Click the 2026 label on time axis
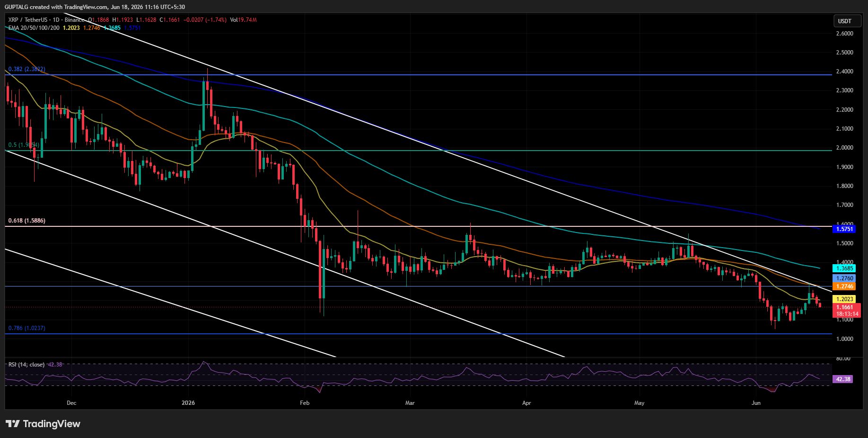The width and height of the screenshot is (868, 438). pyautogui.click(x=188, y=403)
